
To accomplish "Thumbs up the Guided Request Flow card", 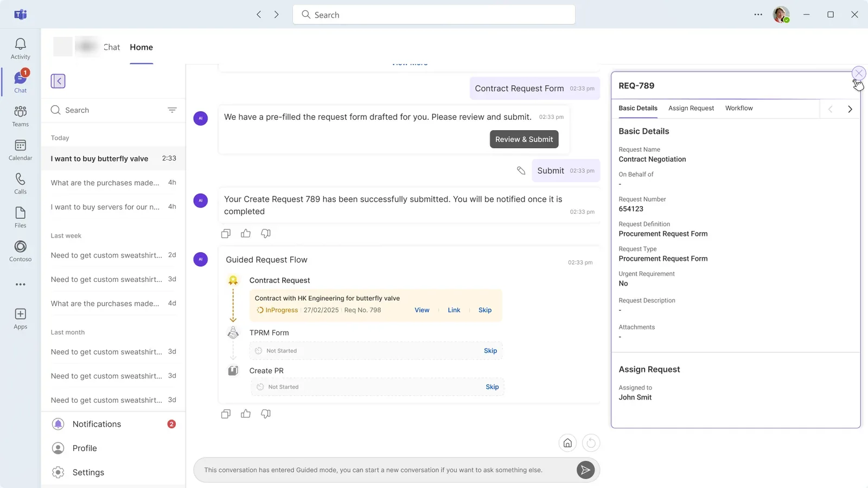I will pos(246,414).
